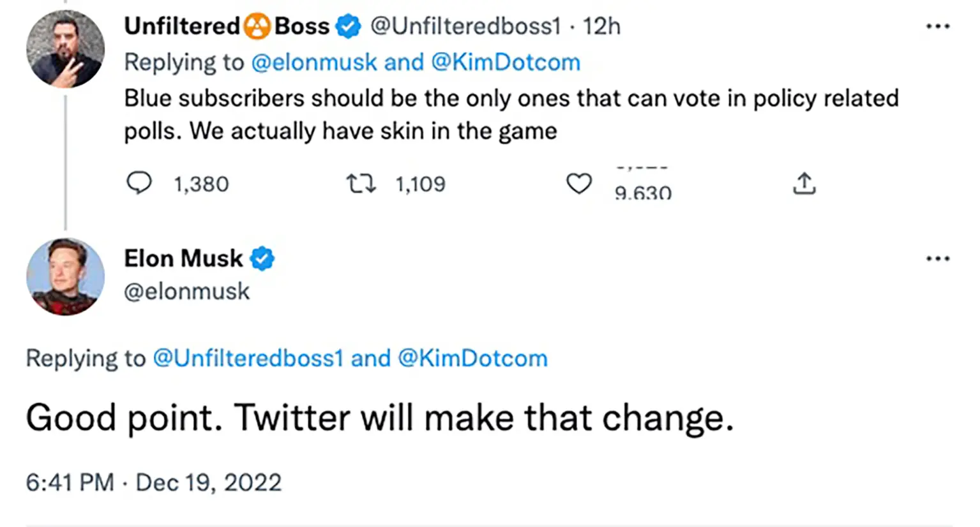Click the Elon Musk display name
Image resolution: width=980 pixels, height=527 pixels.
[183, 259]
